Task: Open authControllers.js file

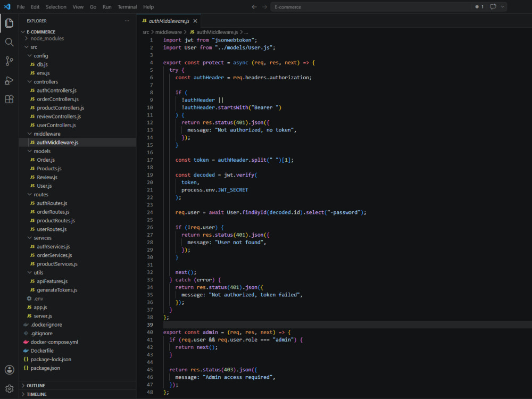Action: (x=57, y=90)
